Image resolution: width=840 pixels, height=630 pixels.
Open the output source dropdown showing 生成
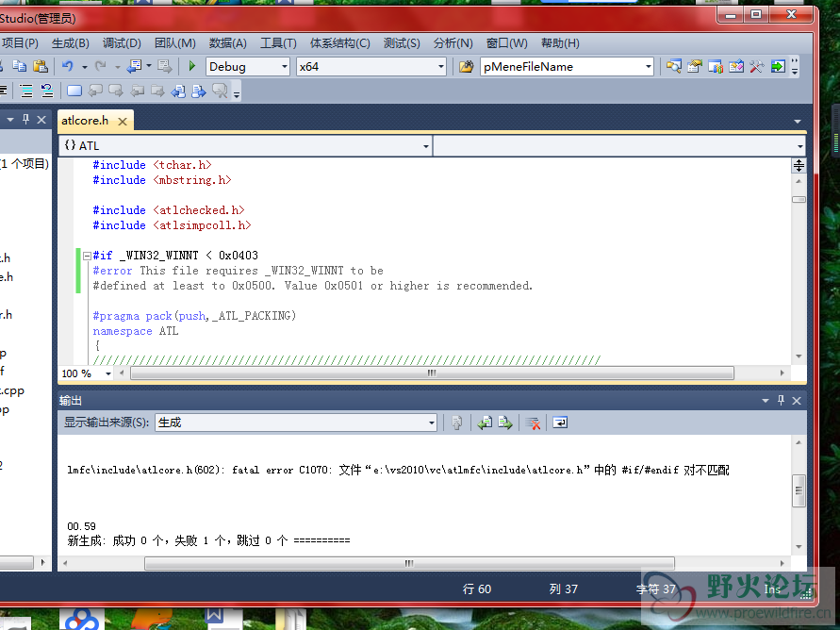point(431,423)
